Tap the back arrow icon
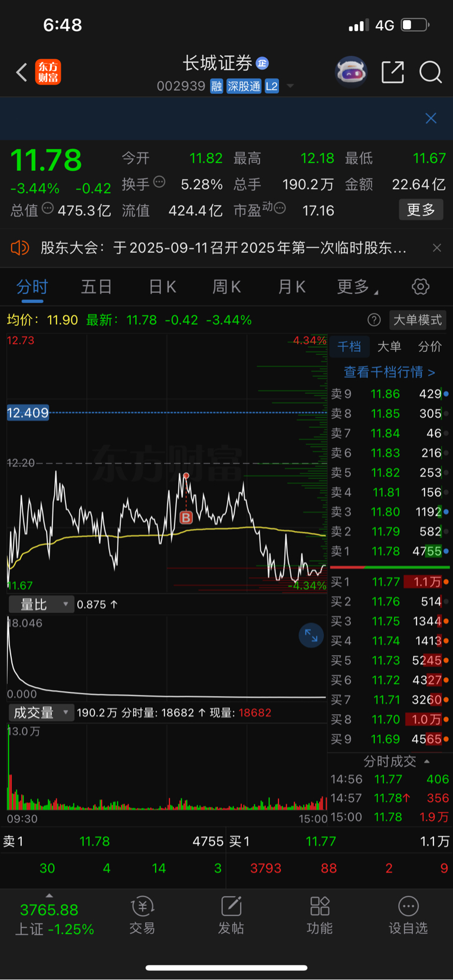The height and width of the screenshot is (980, 453). 22,72
